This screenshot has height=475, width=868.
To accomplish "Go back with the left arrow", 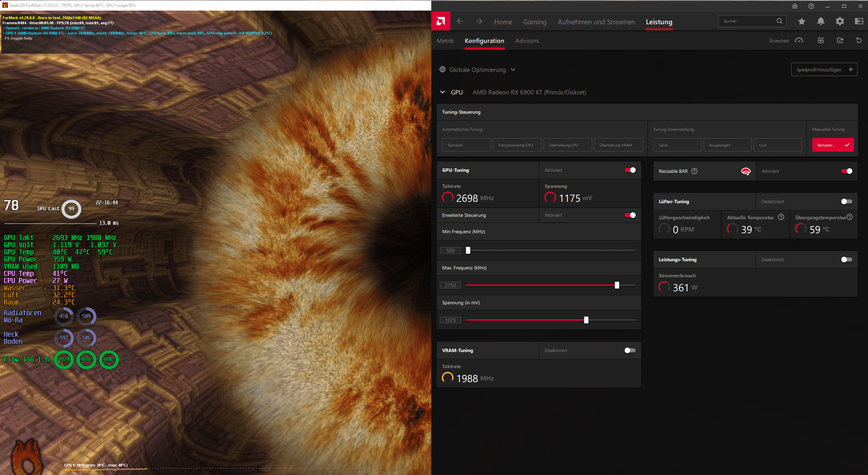I will (460, 22).
